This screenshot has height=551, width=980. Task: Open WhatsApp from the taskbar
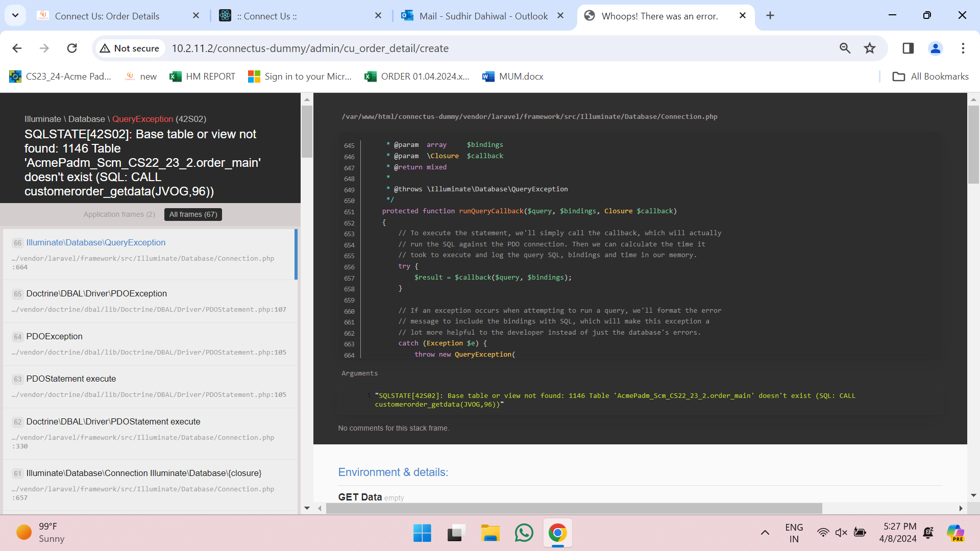click(x=524, y=533)
